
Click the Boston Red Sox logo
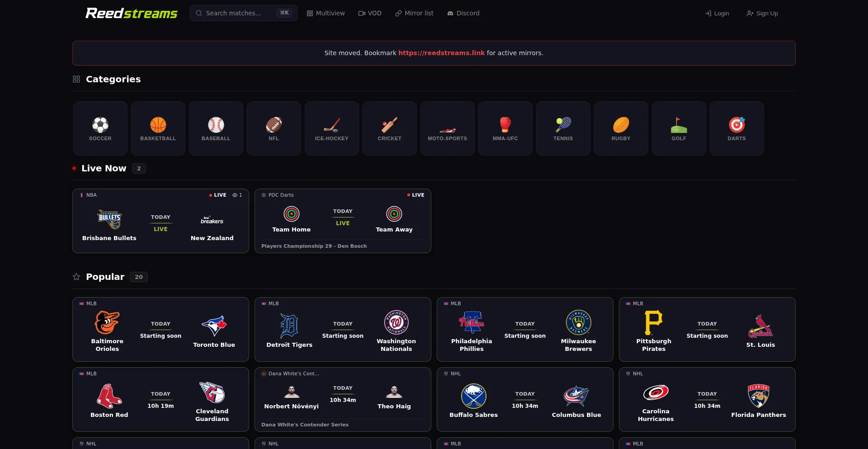[109, 396]
